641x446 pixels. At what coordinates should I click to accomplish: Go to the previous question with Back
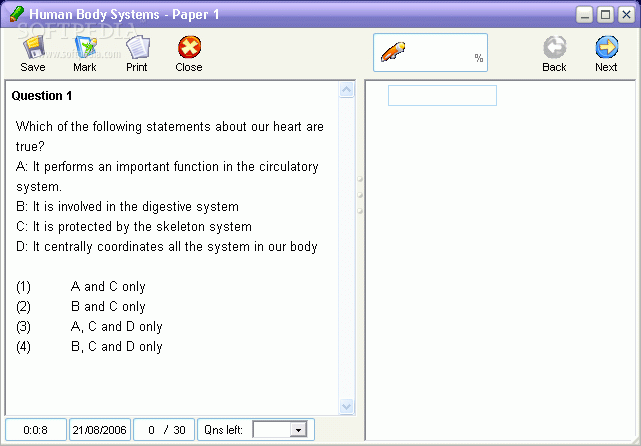(554, 54)
